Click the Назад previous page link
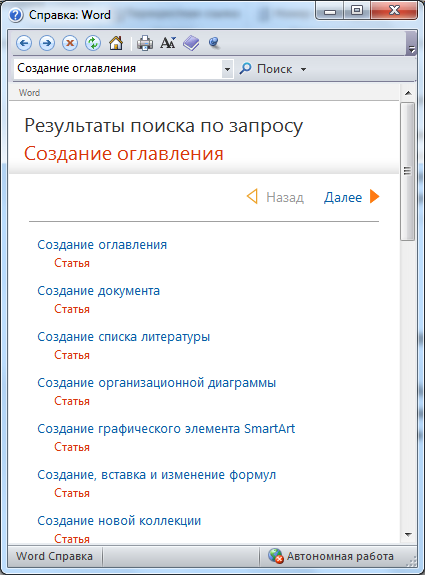 click(x=285, y=197)
